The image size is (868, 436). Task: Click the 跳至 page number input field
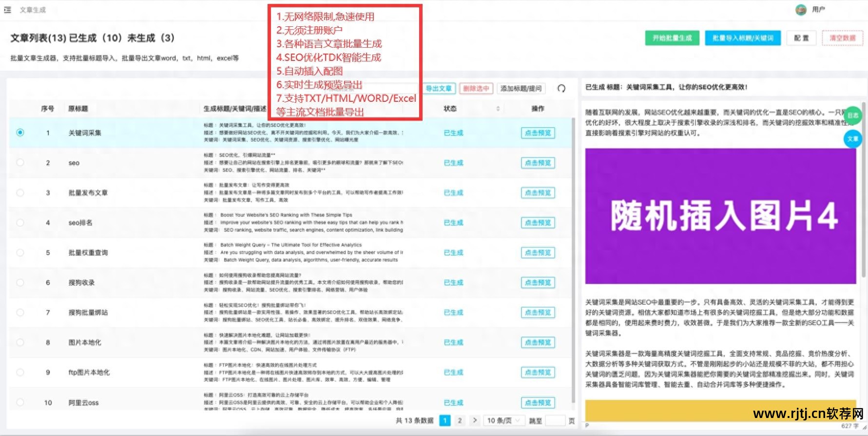click(x=555, y=420)
